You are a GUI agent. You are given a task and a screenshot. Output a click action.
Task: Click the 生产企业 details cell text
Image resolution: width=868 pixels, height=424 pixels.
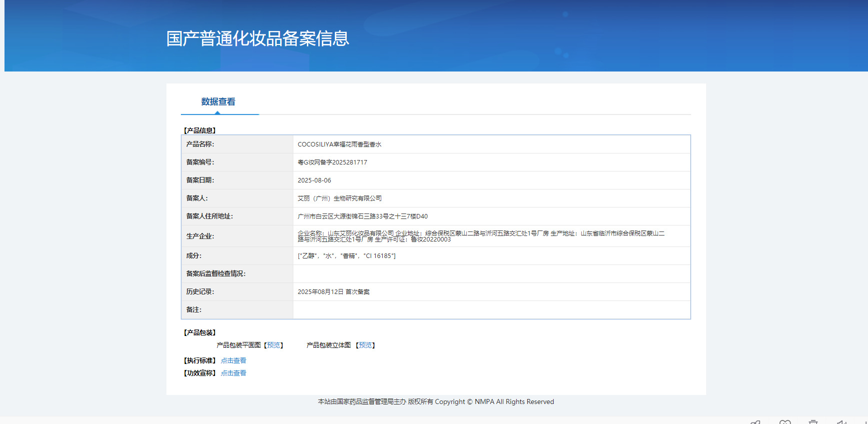(x=481, y=236)
